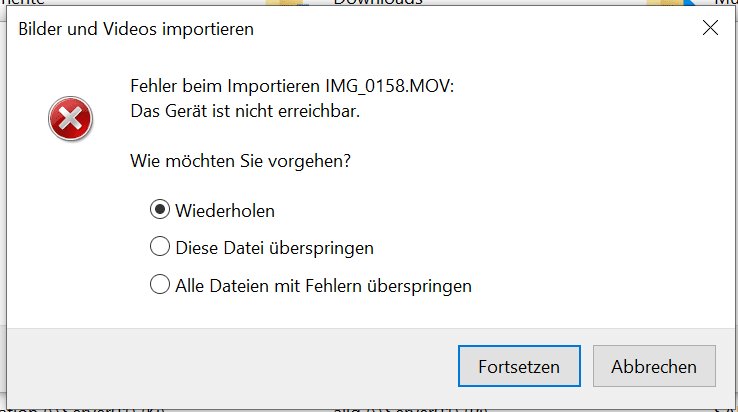
Task: Click the gray footer area beside Fortsetzen
Action: pyautogui.click(x=231, y=367)
